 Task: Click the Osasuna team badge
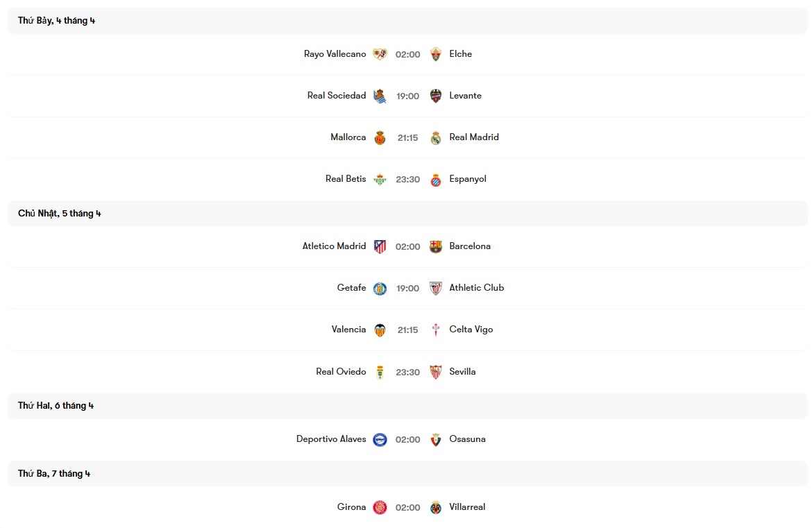pyautogui.click(x=435, y=439)
